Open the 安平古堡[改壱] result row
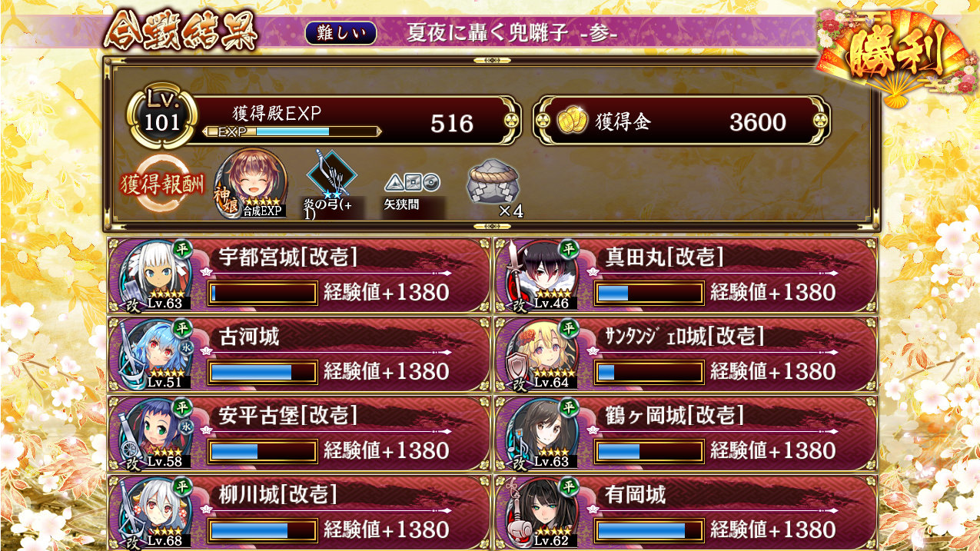The height and width of the screenshot is (551, 980). (298, 433)
